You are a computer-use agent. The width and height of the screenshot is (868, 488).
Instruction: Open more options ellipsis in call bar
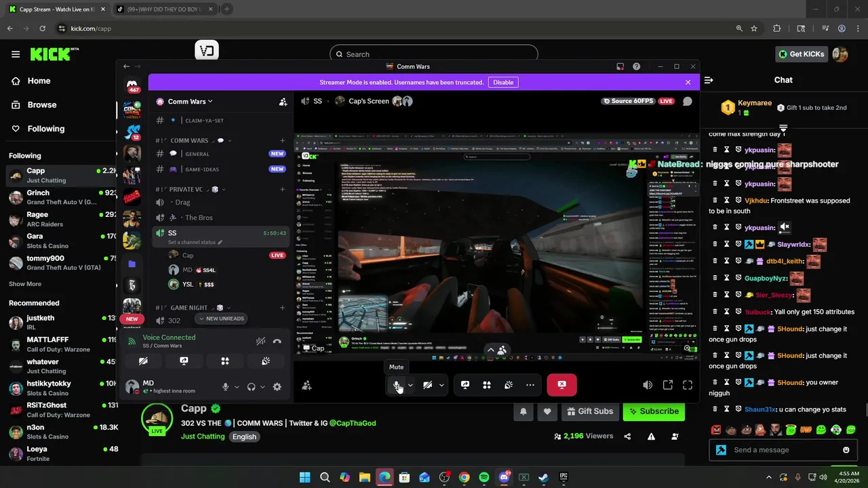[x=530, y=385]
